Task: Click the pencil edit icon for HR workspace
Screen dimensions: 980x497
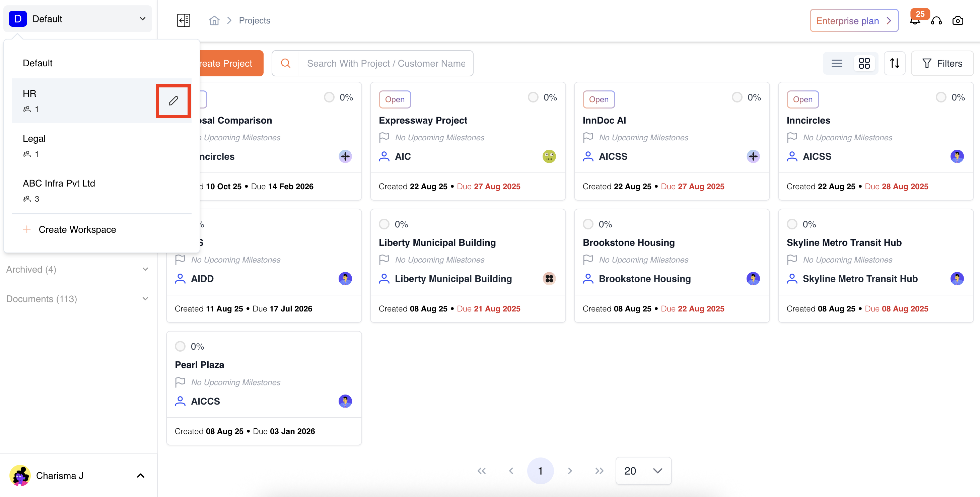Action: (173, 101)
